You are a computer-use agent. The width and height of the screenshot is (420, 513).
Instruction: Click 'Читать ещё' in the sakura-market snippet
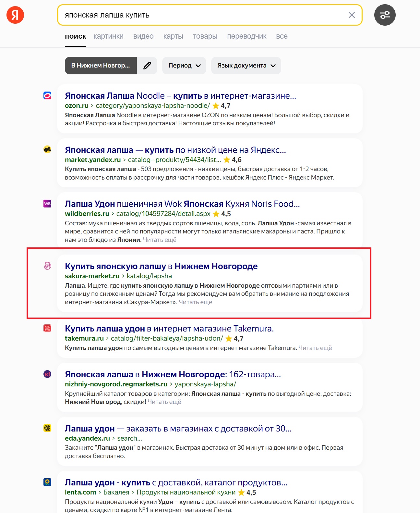pos(195,302)
